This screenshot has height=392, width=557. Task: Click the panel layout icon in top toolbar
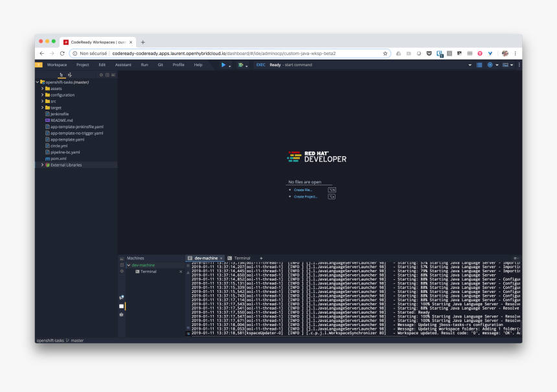[x=505, y=65]
